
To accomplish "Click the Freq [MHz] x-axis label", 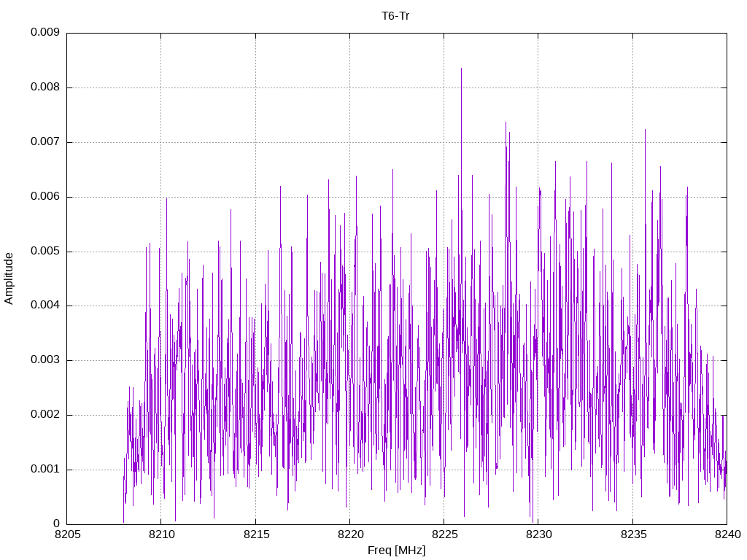I will pyautogui.click(x=396, y=550).
